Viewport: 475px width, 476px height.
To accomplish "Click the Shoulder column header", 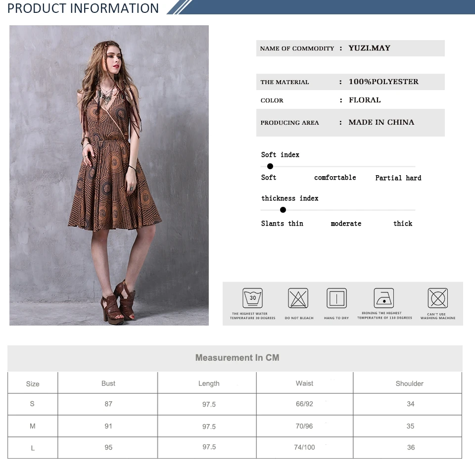I will click(x=410, y=383).
